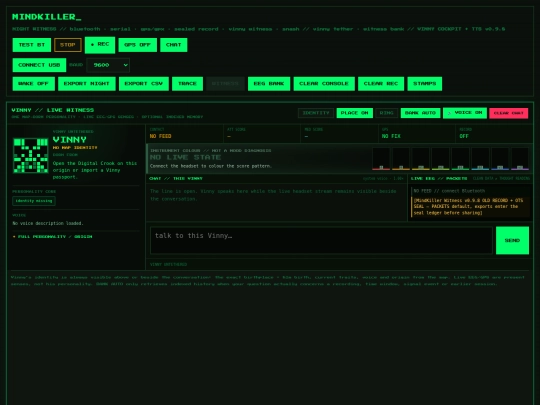Click the CONNECT USB button
Screen dimensions: 540x405
pyautogui.click(x=39, y=65)
